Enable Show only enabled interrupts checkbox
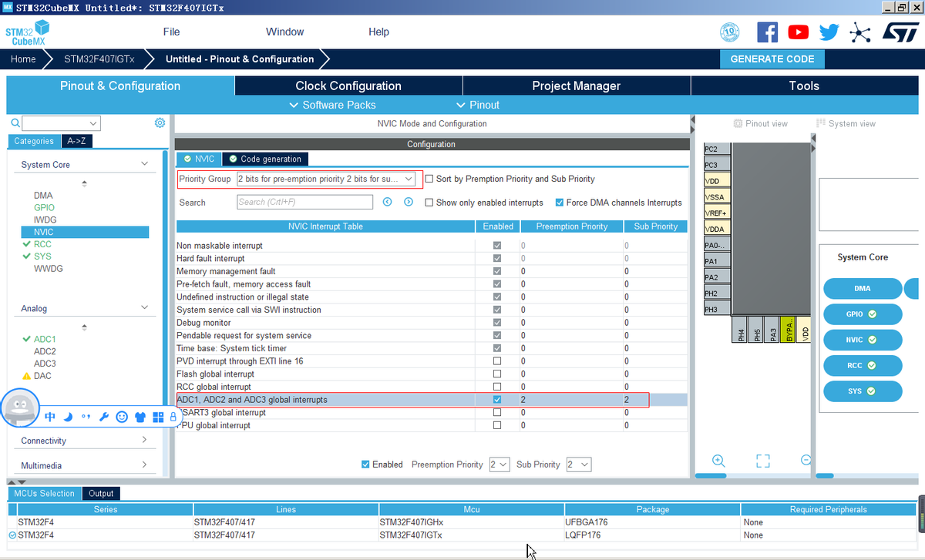This screenshot has height=560, width=925. 429,203
